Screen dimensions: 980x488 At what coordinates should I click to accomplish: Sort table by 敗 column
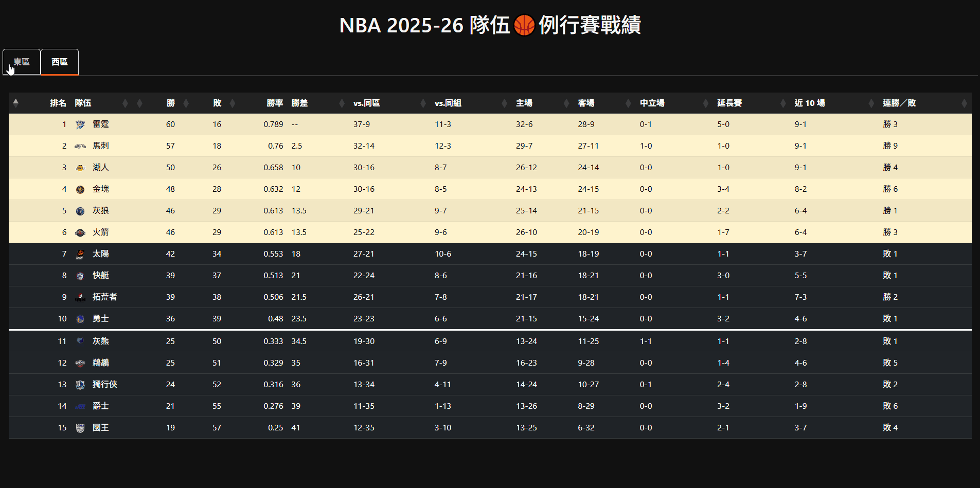click(217, 103)
